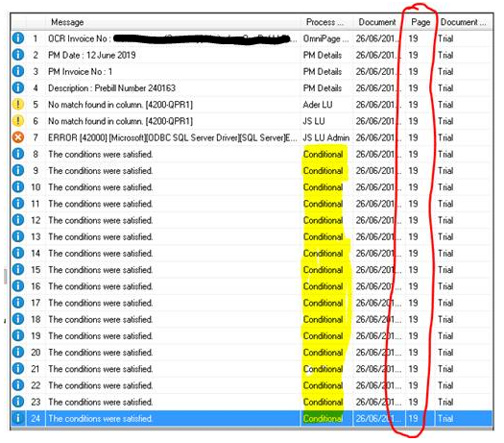Click the red error icon on row 7
Image resolution: width=504 pixels, height=443 pixels.
click(18, 137)
